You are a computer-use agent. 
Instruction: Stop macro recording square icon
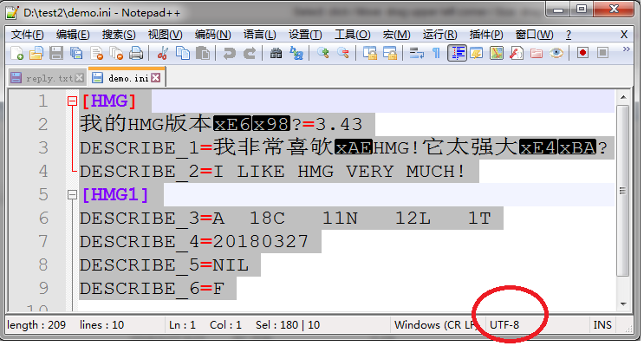pos(602,53)
